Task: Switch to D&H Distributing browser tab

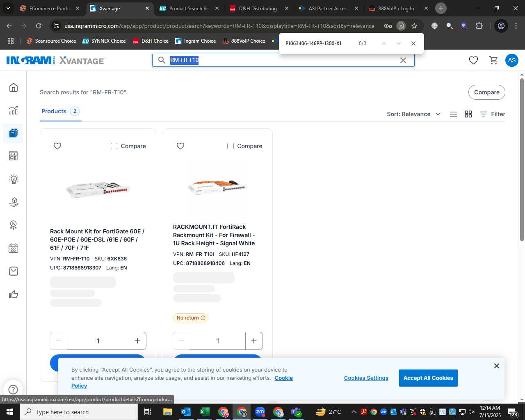Action: point(258,8)
